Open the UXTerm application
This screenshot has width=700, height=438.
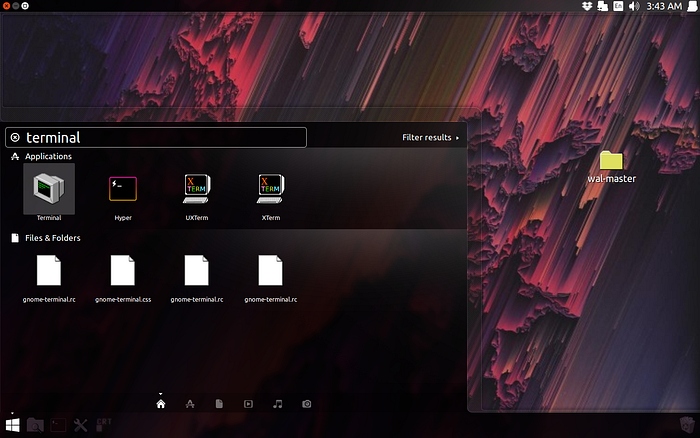click(x=197, y=189)
